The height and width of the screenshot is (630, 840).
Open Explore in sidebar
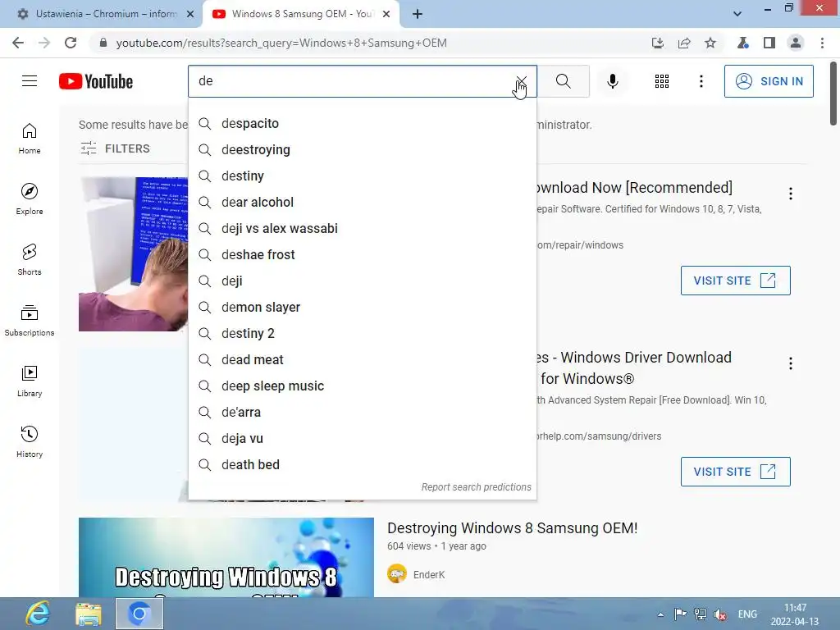point(30,199)
